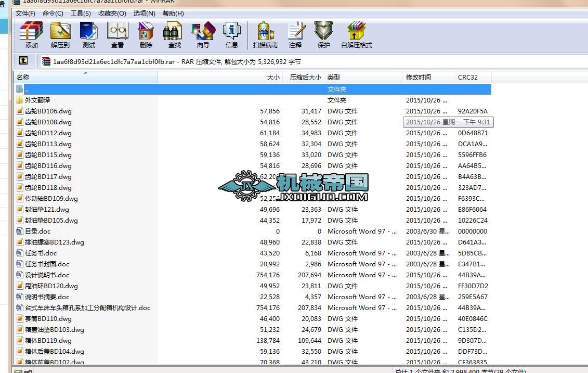
Task: Select file 设计说明书.doc
Action: coord(47,275)
